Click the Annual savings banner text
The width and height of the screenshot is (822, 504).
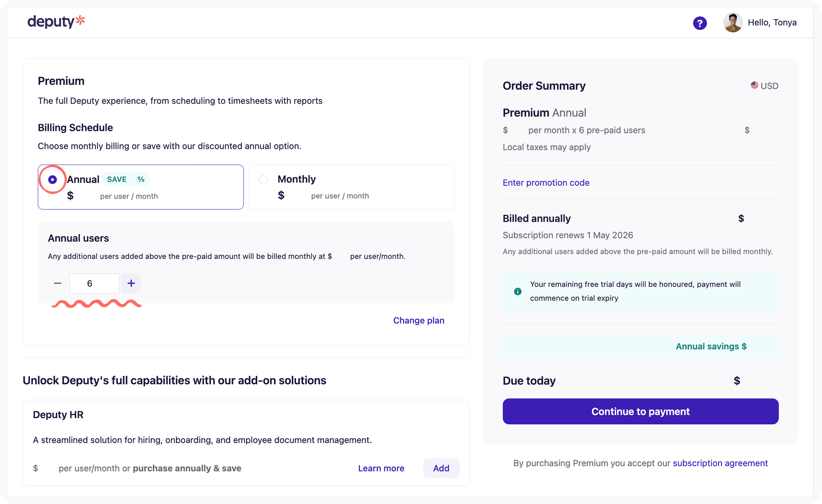point(711,346)
